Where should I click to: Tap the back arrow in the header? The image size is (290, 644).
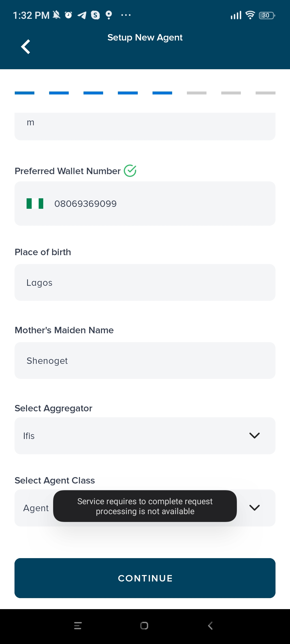tap(26, 47)
